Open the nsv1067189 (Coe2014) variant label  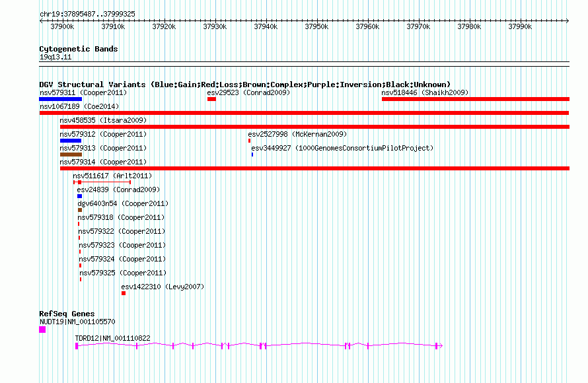coord(79,106)
